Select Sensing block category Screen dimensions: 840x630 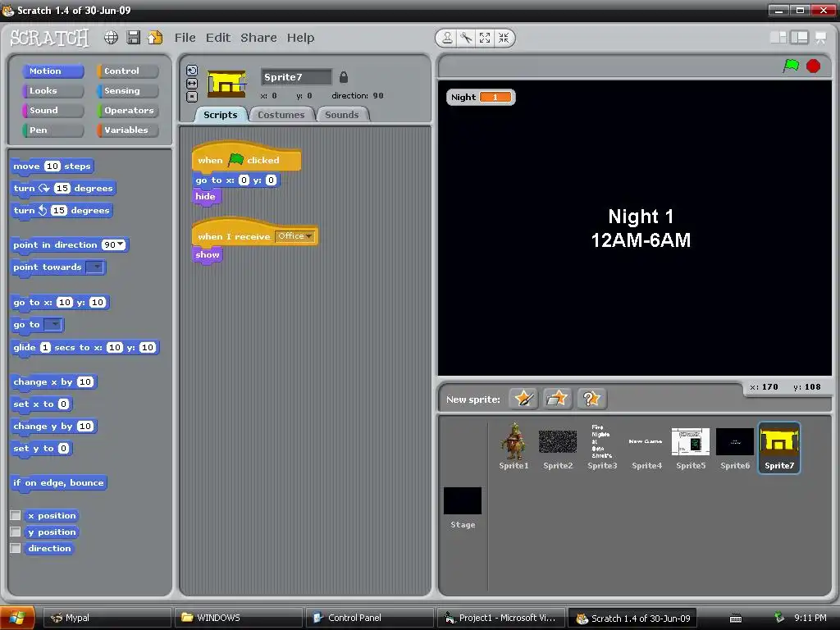pos(127,90)
